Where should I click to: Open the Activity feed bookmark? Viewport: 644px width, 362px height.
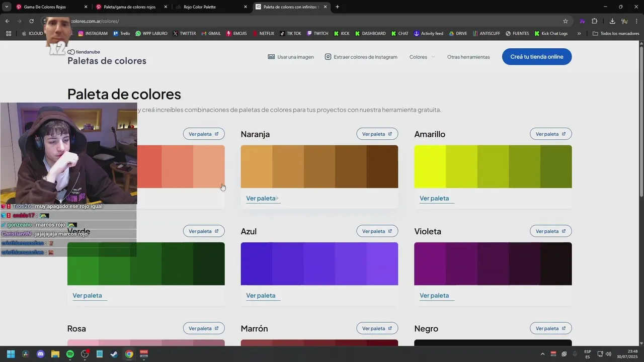[429, 34]
